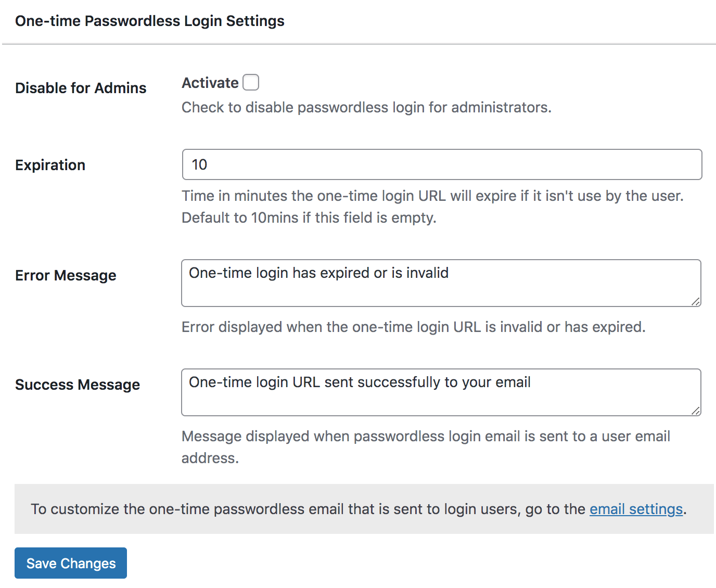
Task: Open the email settings link
Action: [x=636, y=509]
